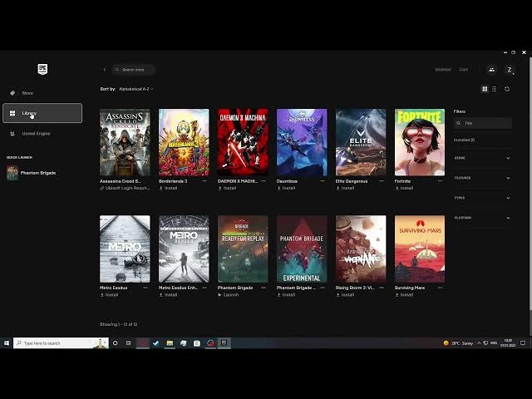The height and width of the screenshot is (399, 532).
Task: Expand the Platform filter
Action: (482, 218)
